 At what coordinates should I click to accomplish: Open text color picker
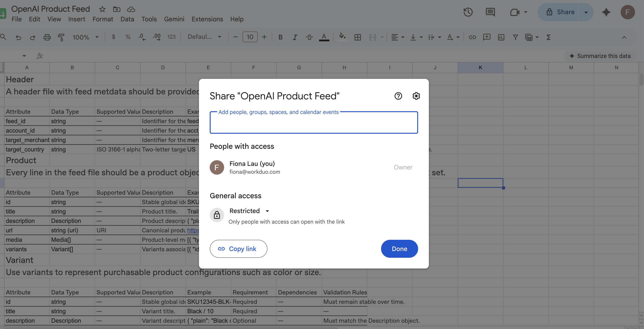coord(324,37)
